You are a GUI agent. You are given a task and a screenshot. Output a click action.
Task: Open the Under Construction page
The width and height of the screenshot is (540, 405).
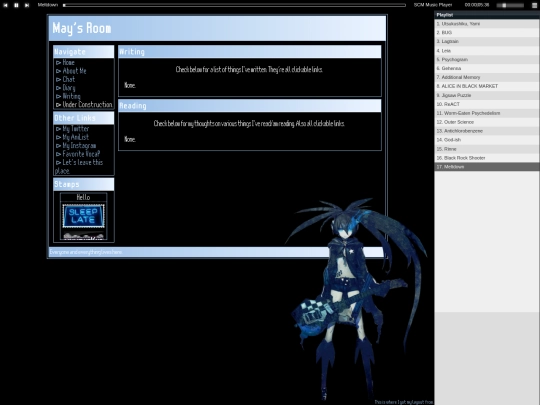pos(87,104)
